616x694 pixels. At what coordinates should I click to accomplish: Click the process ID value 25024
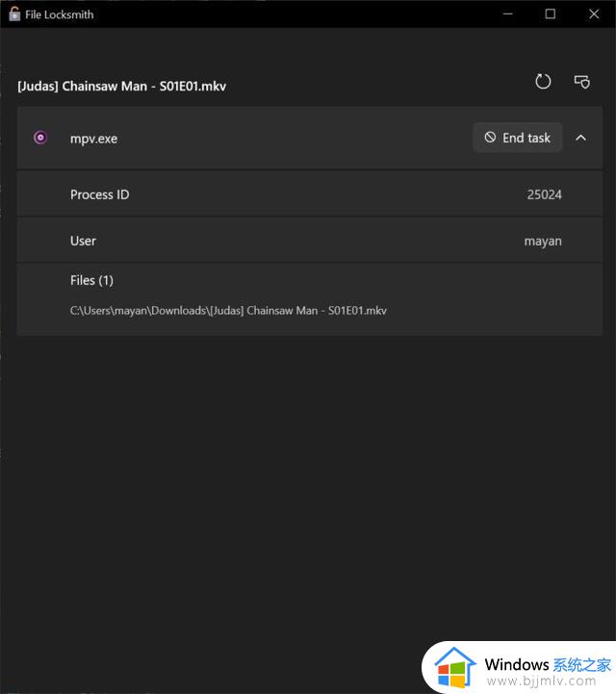[544, 194]
